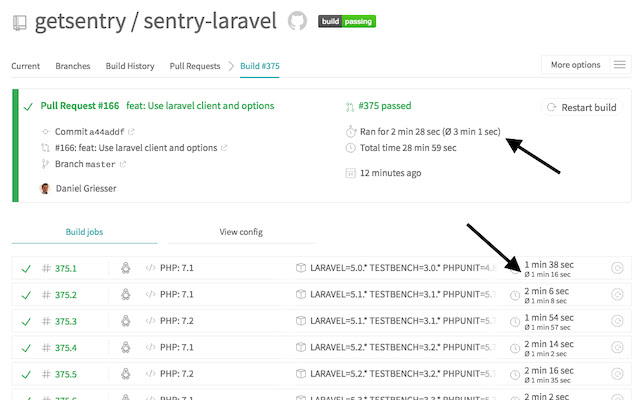Open job 375.1
This screenshot has height=400, width=640.
[x=66, y=269]
